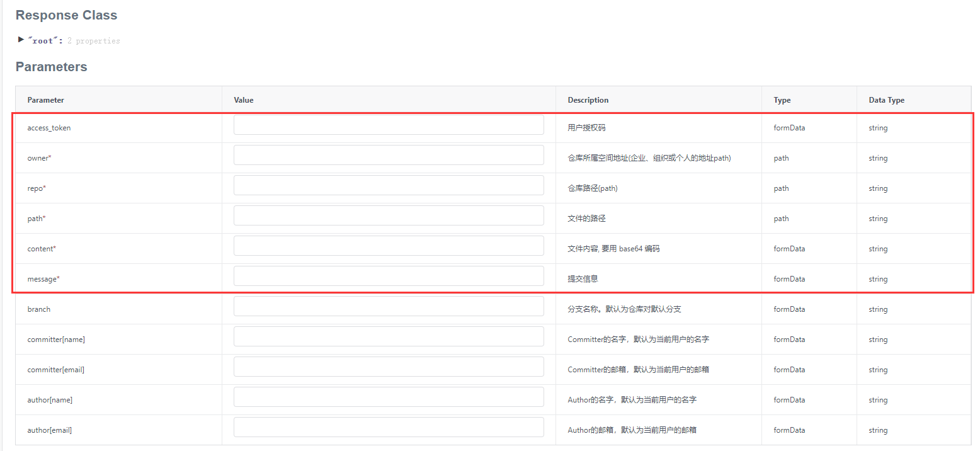Click the "Parameter" column header
The width and height of the screenshot is (980, 451).
coord(45,100)
